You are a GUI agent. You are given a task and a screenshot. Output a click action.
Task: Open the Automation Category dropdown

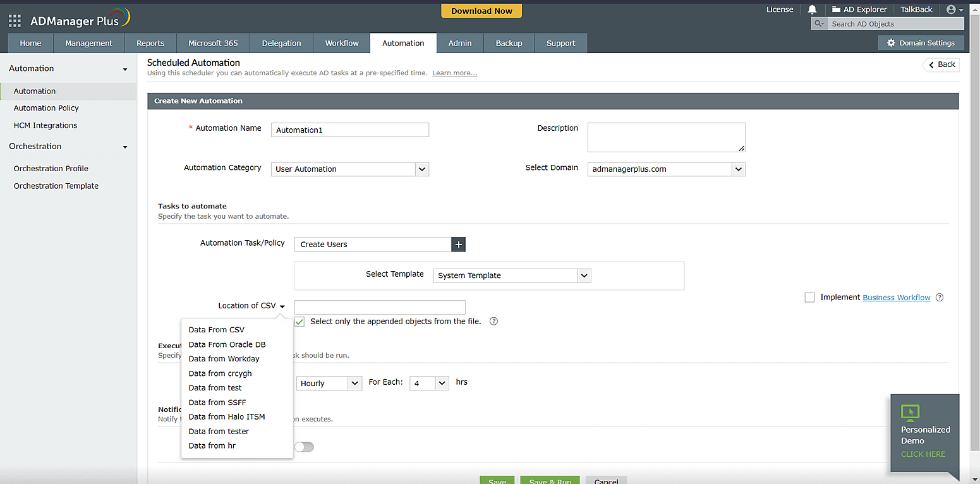pos(350,169)
